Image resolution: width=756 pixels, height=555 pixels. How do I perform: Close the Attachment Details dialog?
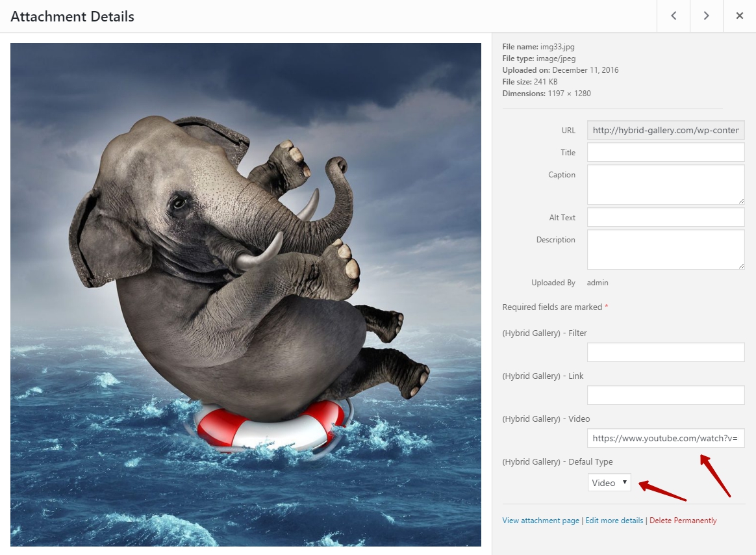tap(740, 16)
